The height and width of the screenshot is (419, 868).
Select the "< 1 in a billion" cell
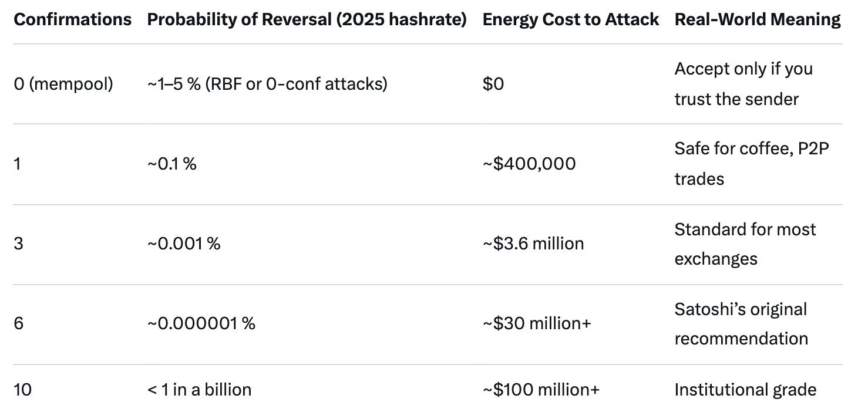pos(199,390)
